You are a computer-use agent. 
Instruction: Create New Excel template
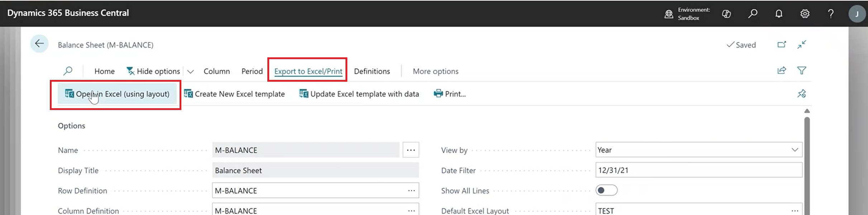pyautogui.click(x=234, y=94)
